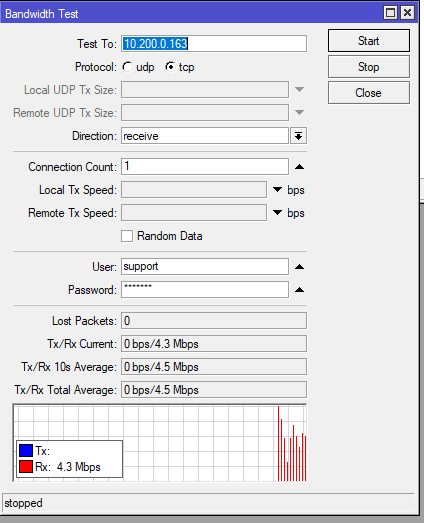The height and width of the screenshot is (523, 424).
Task: Click the Bandwidth Test title bar text
Action: pyautogui.click(x=42, y=14)
